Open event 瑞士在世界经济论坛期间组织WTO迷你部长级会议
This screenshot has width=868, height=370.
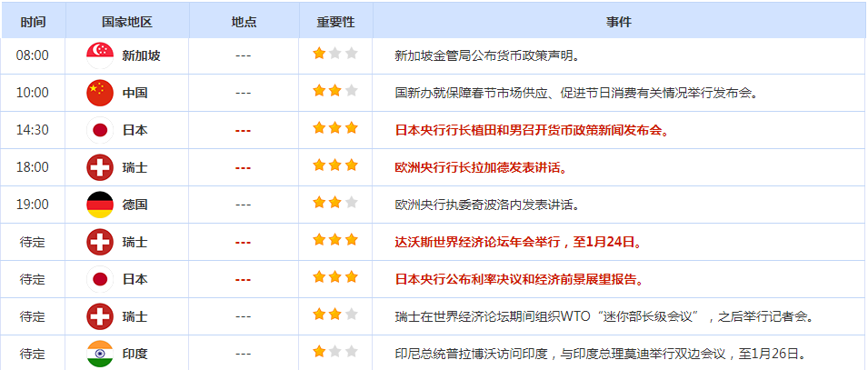tap(604, 317)
